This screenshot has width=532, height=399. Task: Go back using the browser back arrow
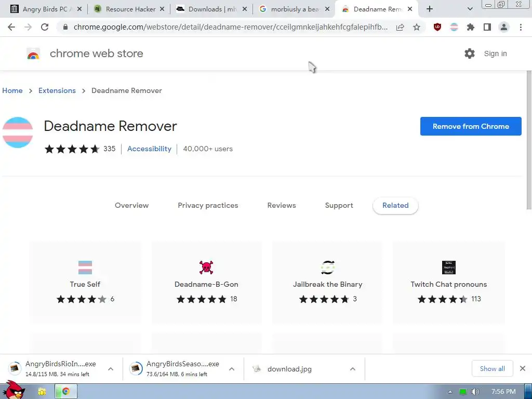coord(11,27)
